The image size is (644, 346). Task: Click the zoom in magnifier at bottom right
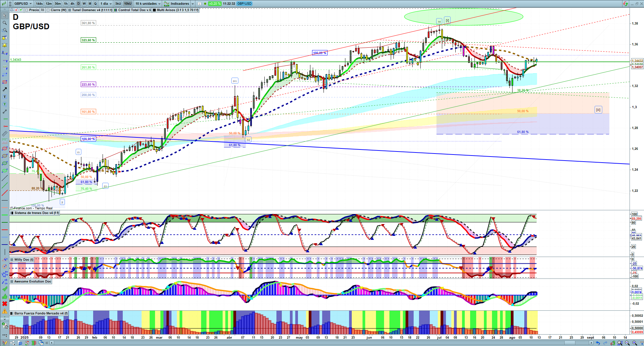[635, 343]
